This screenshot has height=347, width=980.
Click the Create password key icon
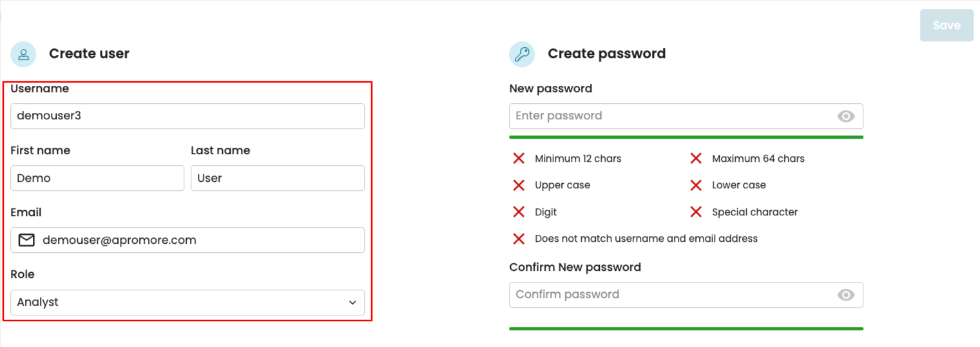(x=522, y=54)
